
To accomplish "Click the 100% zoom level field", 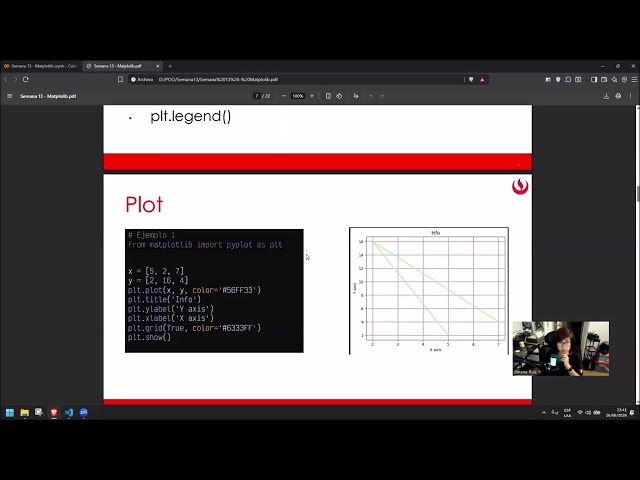I will click(x=298, y=96).
